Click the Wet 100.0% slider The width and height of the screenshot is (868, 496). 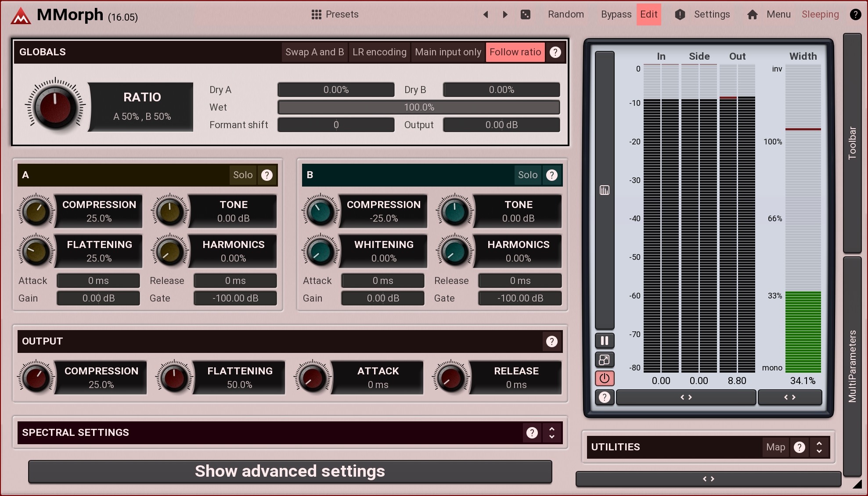tap(419, 108)
